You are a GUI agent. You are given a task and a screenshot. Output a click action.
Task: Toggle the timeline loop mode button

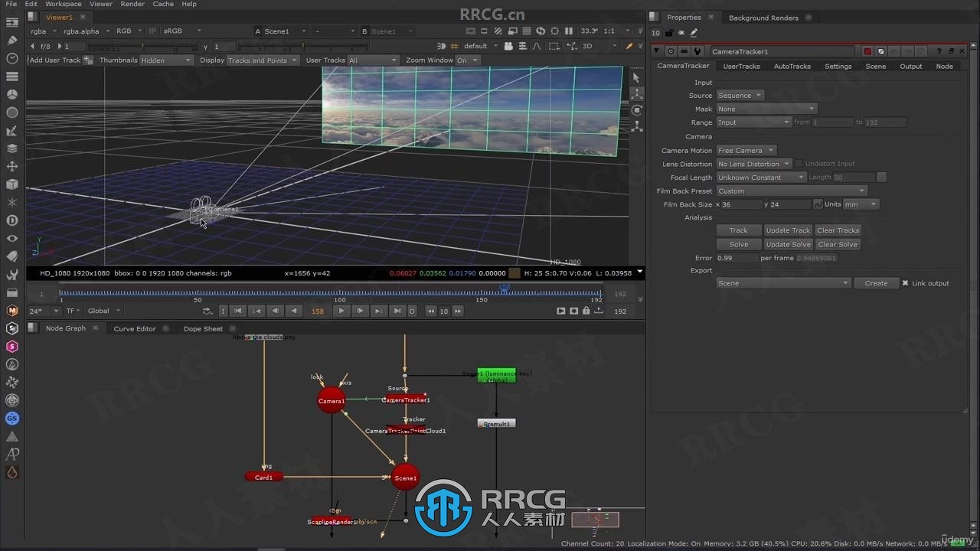(x=207, y=311)
